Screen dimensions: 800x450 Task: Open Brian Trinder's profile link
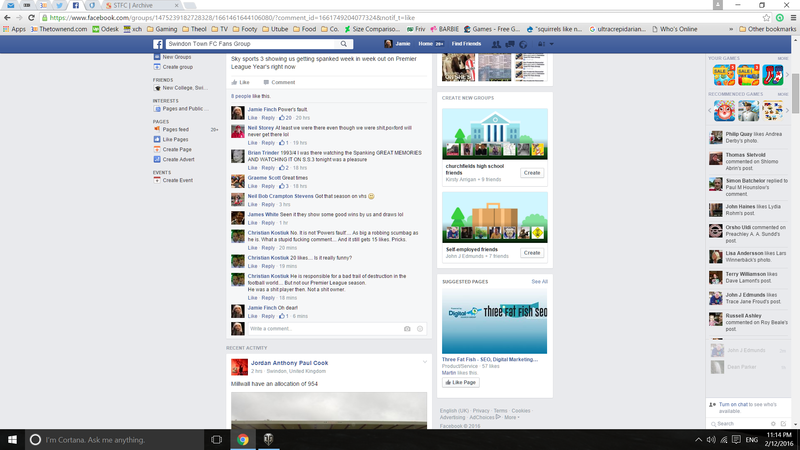click(x=263, y=153)
